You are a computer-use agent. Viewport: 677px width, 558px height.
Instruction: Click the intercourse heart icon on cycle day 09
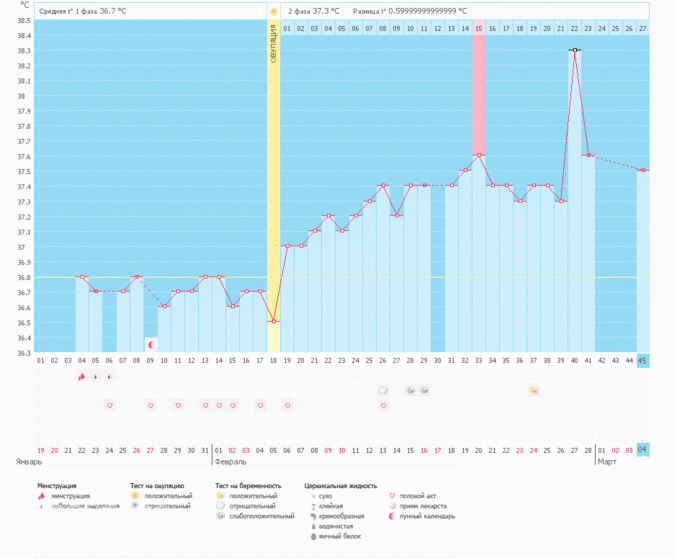(150, 406)
